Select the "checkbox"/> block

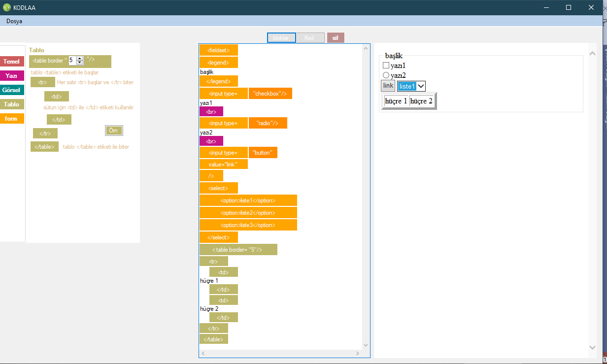pos(270,94)
